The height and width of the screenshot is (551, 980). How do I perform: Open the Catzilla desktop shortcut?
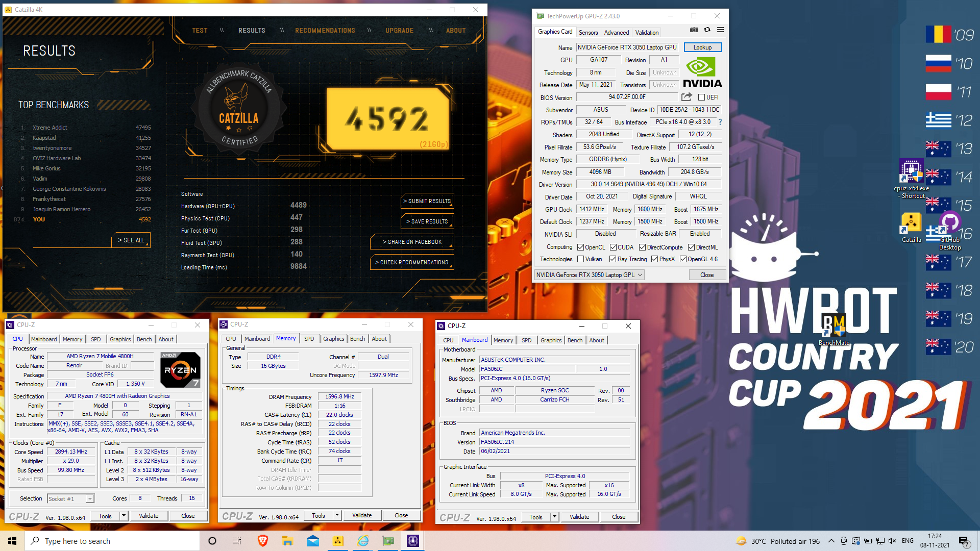pos(911,228)
